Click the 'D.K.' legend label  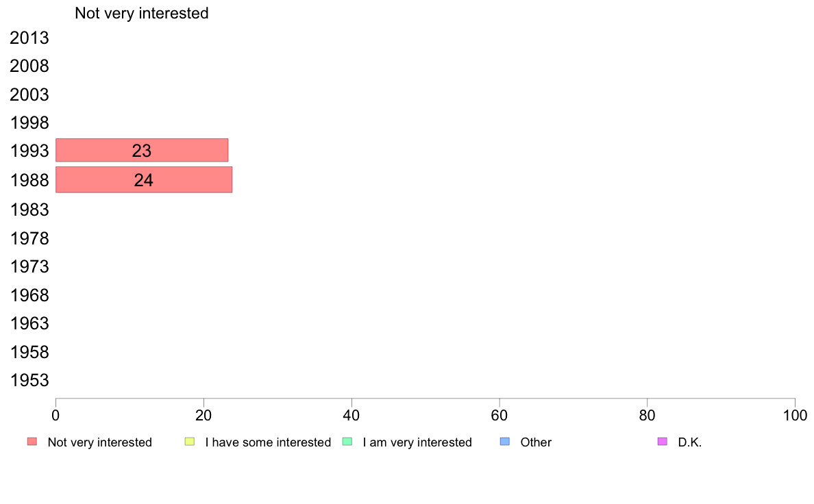tap(690, 442)
